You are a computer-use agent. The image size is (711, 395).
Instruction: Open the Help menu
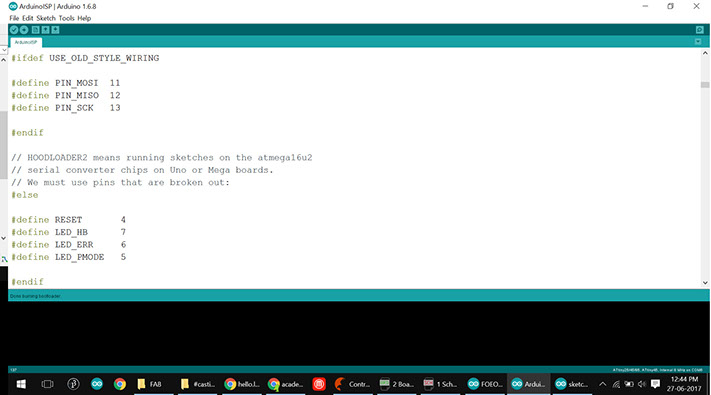tap(84, 18)
